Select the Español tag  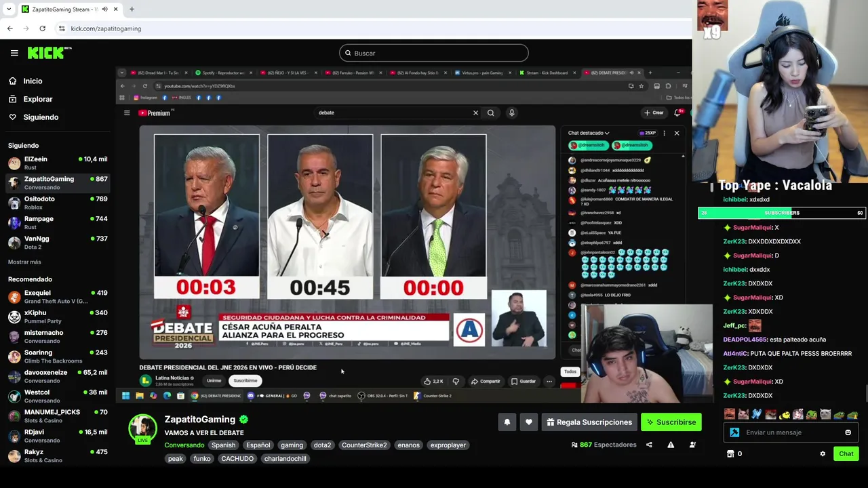258,445
